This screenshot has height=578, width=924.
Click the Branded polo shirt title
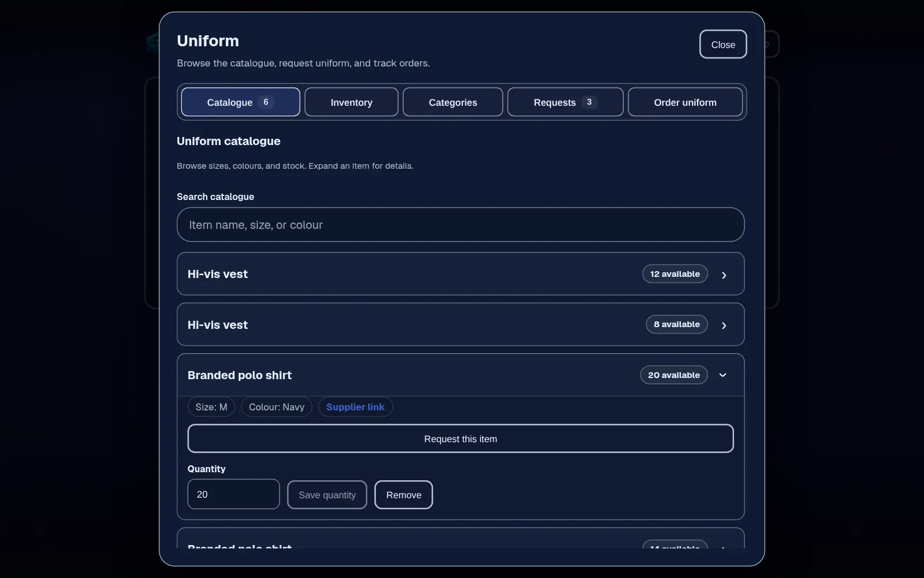click(x=240, y=375)
